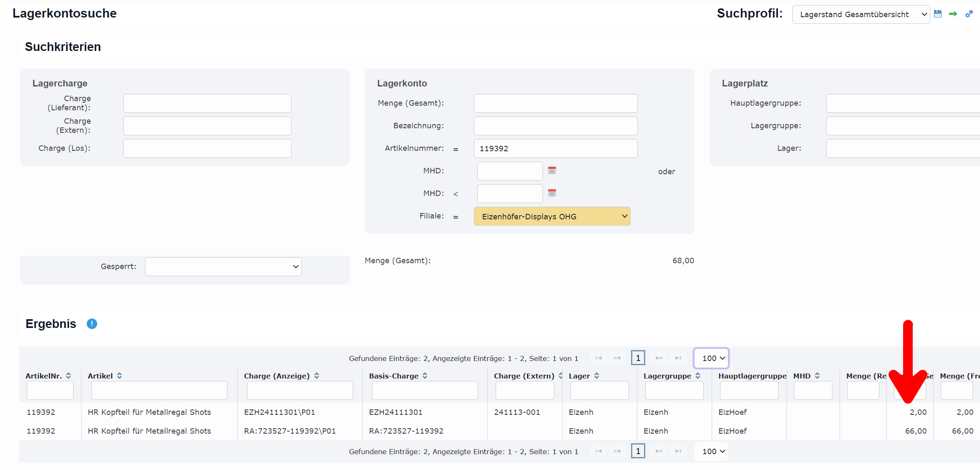Click the green arrow beside Suchprofil
Image resolution: width=980 pixels, height=470 pixels.
(953, 14)
